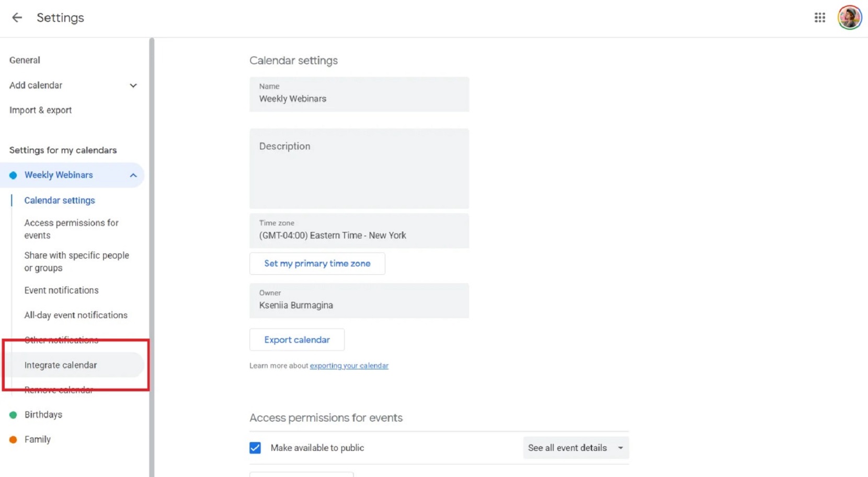Select Integrate calendar in the sidebar

(x=60, y=365)
